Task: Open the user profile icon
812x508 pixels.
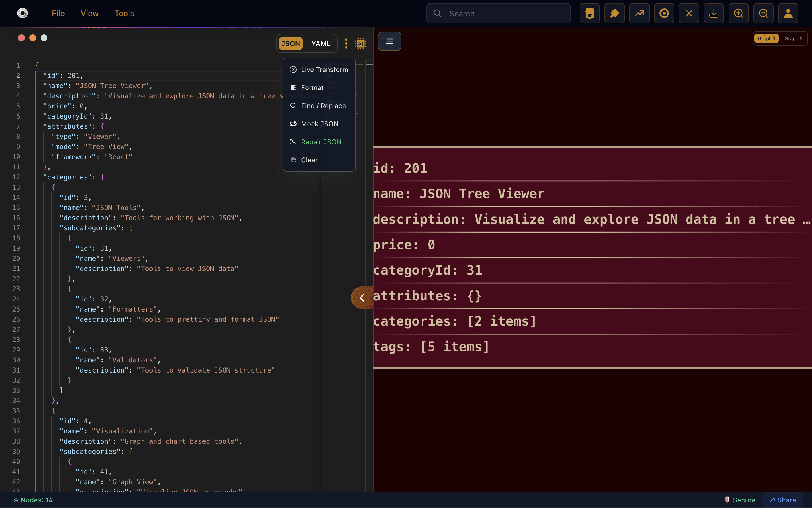Action: click(x=788, y=14)
